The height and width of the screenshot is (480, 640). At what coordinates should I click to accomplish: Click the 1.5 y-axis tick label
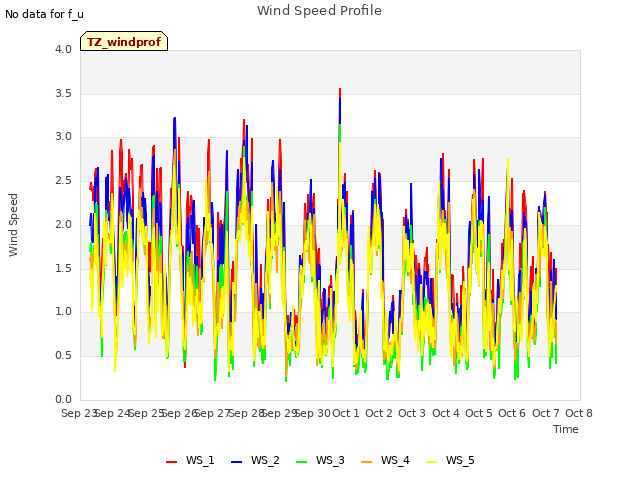tap(63, 268)
